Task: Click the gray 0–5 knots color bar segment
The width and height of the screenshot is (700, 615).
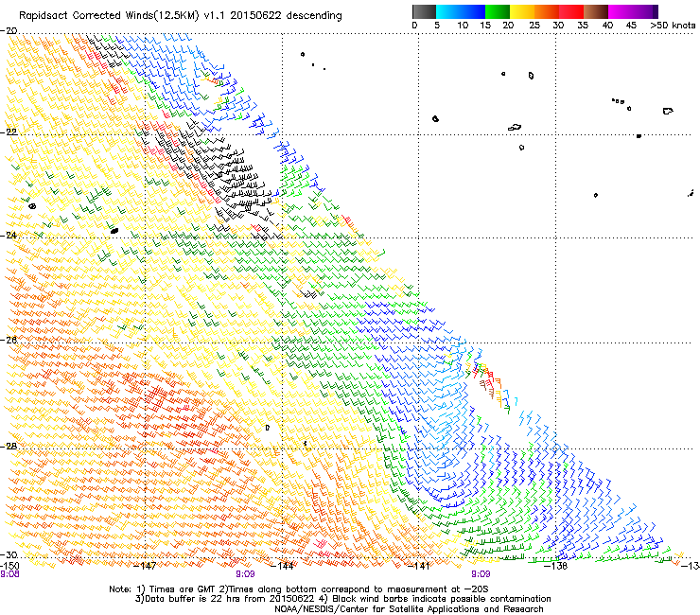Action: point(424,11)
